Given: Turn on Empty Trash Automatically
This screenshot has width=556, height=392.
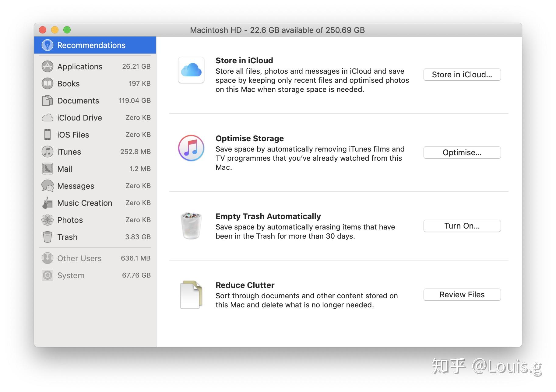Looking at the screenshot, I should [462, 226].
